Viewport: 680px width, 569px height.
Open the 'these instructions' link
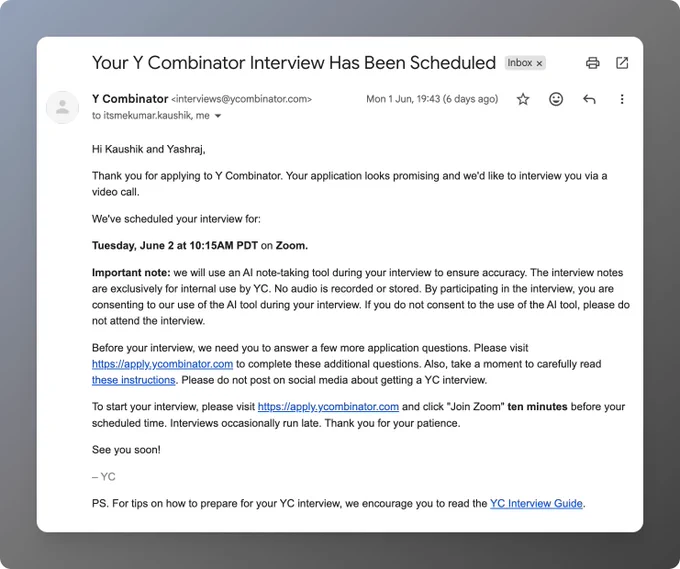tap(134, 380)
